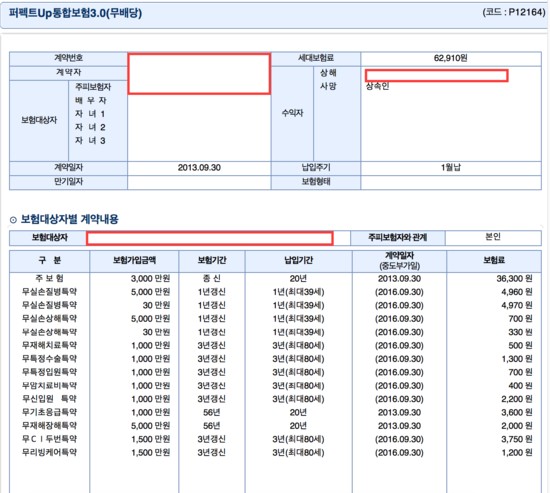The image size is (550, 493).
Task: Select the '무특정수술특약' row name
Action: (49, 359)
